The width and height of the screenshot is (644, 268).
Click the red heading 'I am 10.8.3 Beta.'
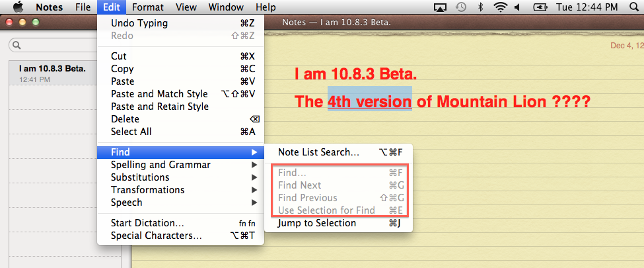(355, 75)
